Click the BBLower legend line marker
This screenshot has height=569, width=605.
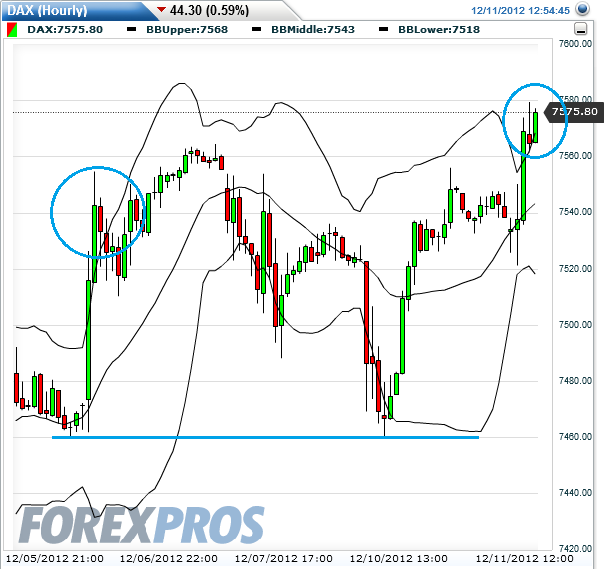(383, 29)
